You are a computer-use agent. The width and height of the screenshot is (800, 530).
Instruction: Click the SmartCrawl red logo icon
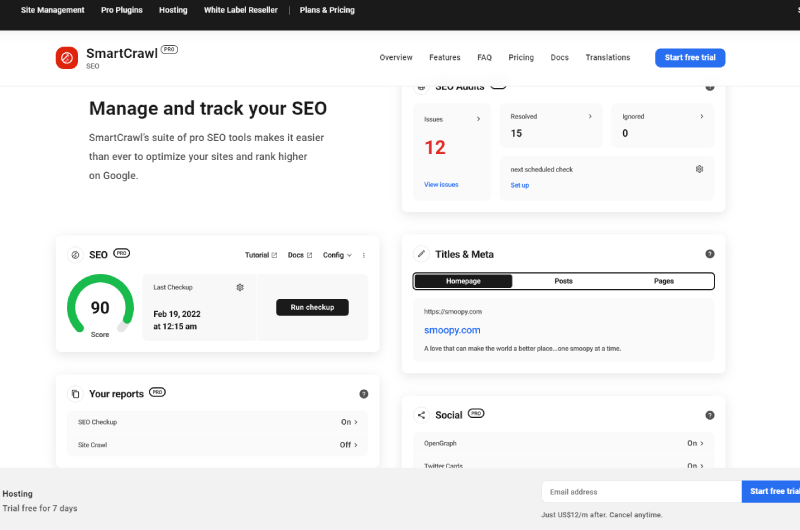[67, 58]
